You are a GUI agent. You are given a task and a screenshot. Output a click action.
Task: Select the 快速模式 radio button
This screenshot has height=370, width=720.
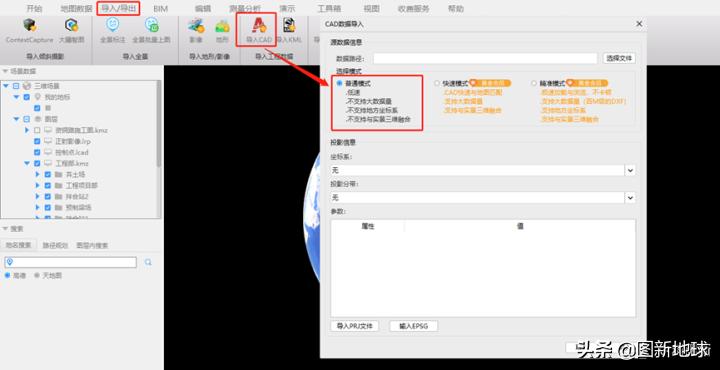(x=437, y=84)
